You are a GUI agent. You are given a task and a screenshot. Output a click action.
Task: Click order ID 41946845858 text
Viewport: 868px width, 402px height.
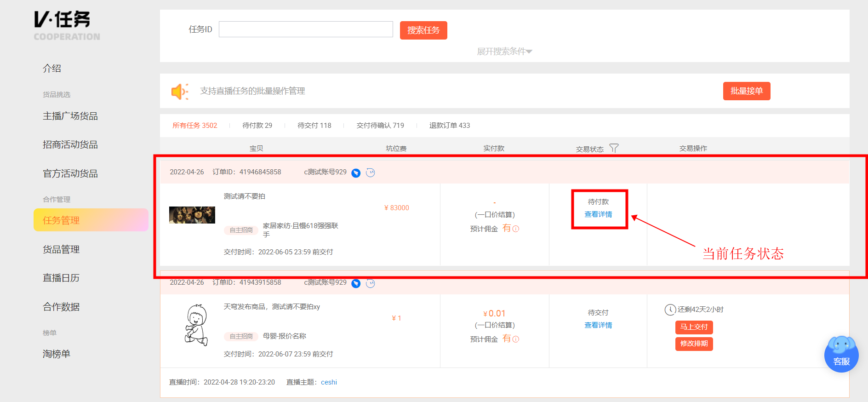point(247,172)
